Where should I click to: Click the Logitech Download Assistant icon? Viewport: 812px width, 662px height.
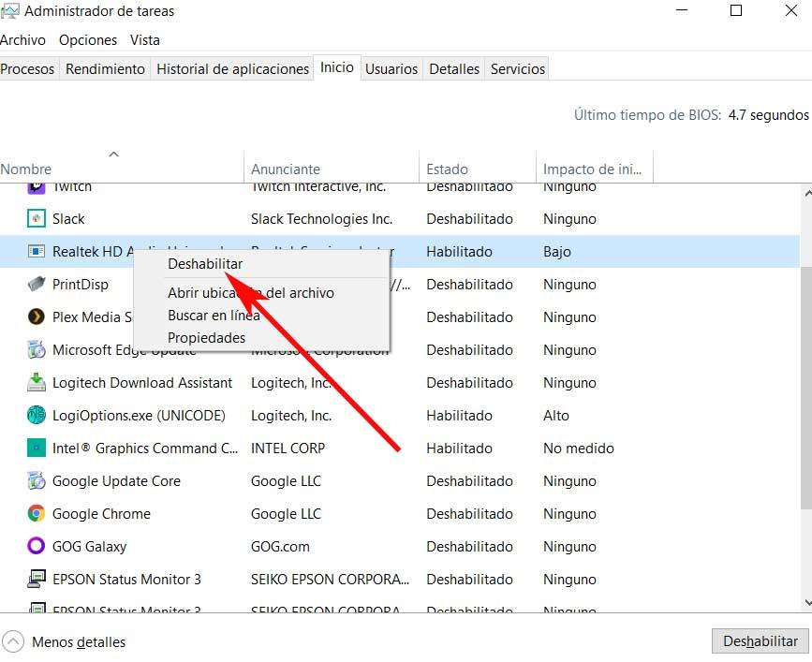coord(37,382)
